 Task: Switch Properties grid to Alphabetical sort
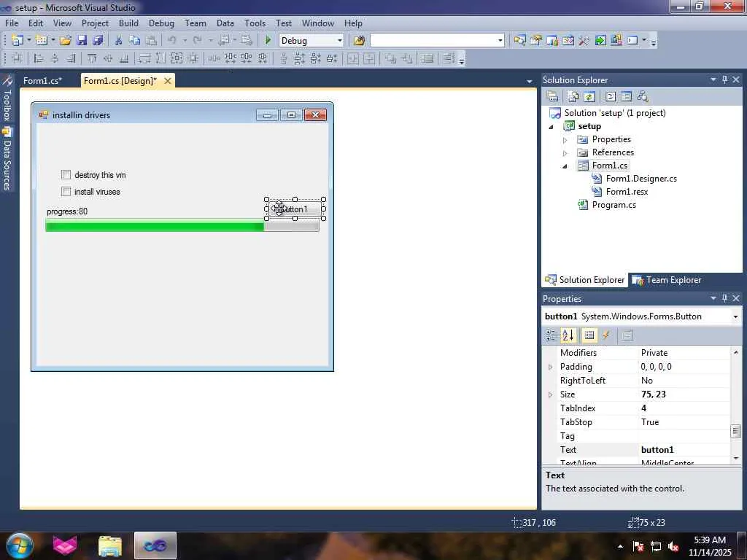568,335
